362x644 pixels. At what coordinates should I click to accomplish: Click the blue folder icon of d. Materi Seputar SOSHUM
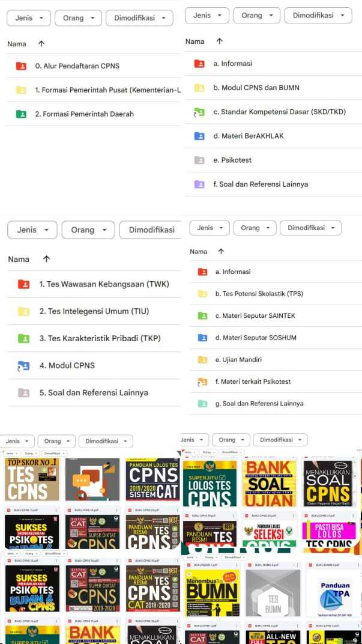click(x=202, y=338)
